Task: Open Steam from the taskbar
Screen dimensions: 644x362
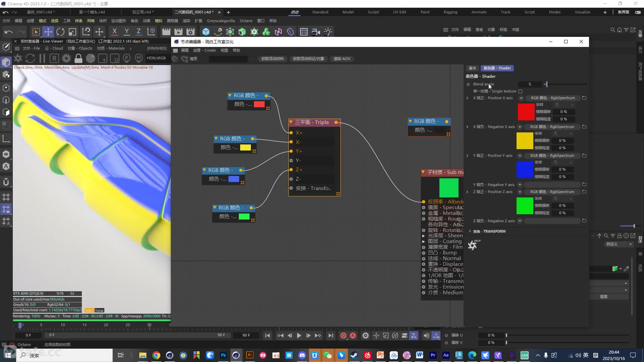Action: coord(354,355)
